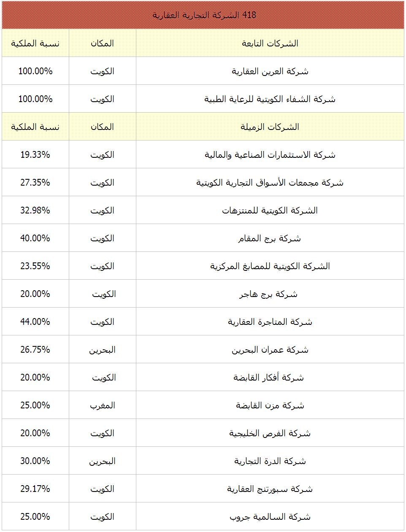Click the title '418 الشركة التجارية العقارية'
This screenshot has height=532, width=406.
pyautogui.click(x=204, y=15)
